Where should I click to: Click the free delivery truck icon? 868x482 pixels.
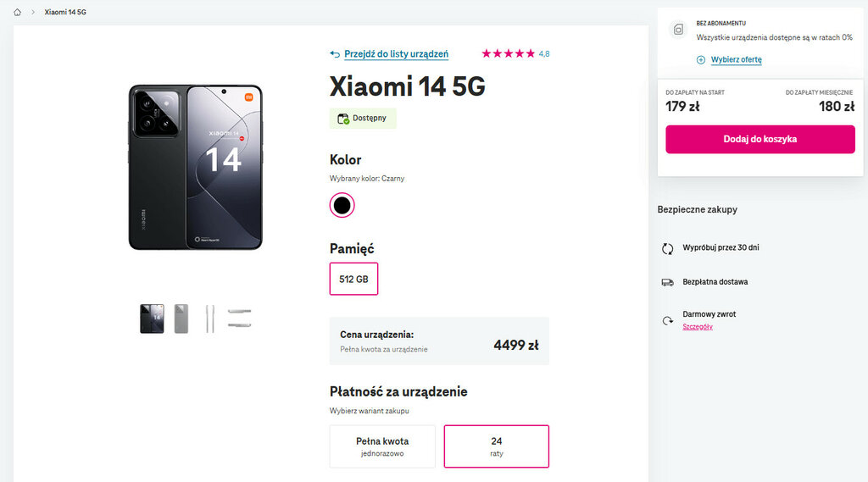[667, 282]
